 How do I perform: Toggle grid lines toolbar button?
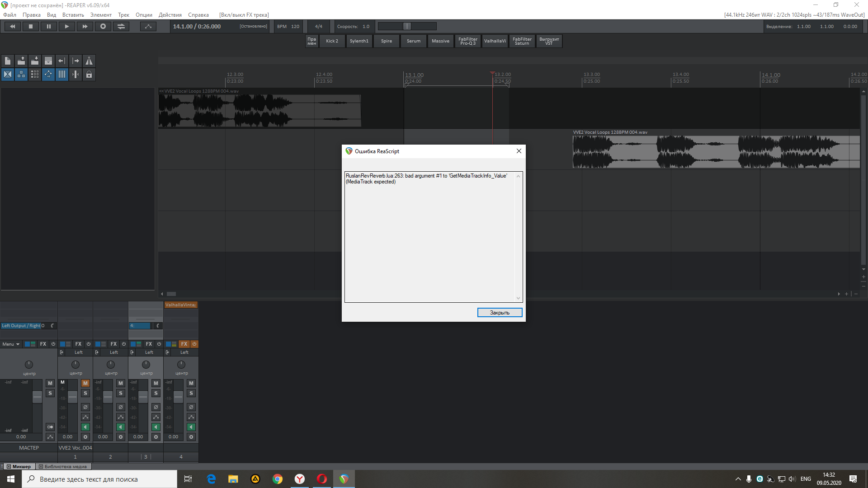pos(62,75)
